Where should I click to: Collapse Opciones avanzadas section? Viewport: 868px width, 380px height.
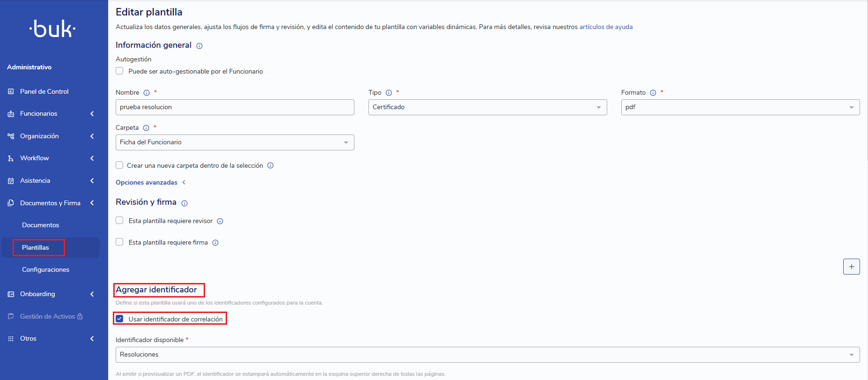tap(150, 182)
